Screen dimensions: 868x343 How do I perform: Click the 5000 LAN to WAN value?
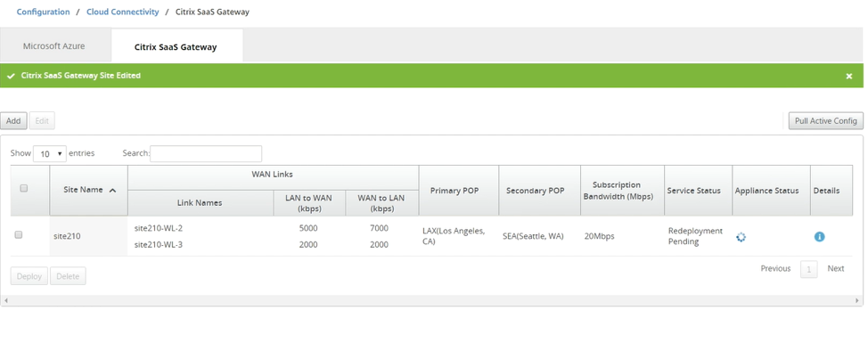pos(308,228)
